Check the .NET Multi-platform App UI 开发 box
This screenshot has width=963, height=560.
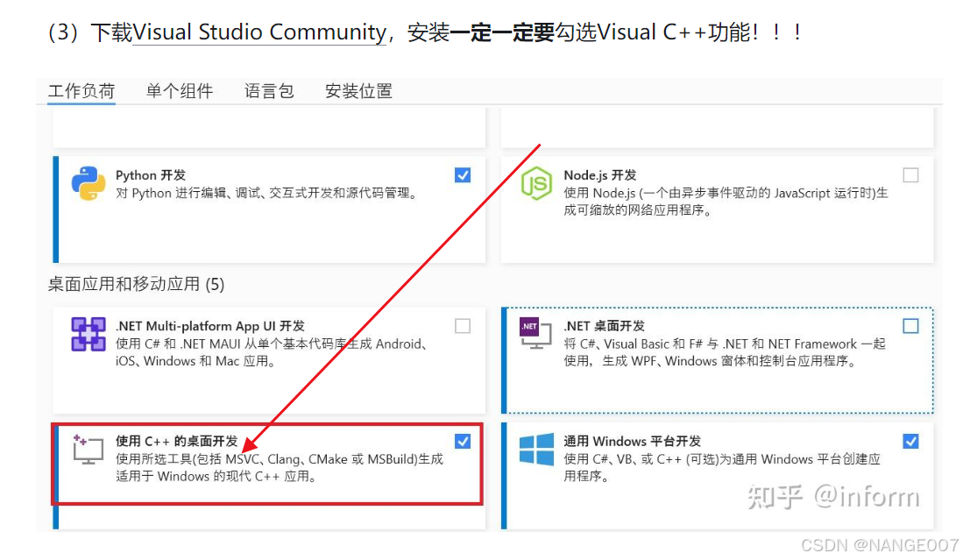pyautogui.click(x=462, y=325)
